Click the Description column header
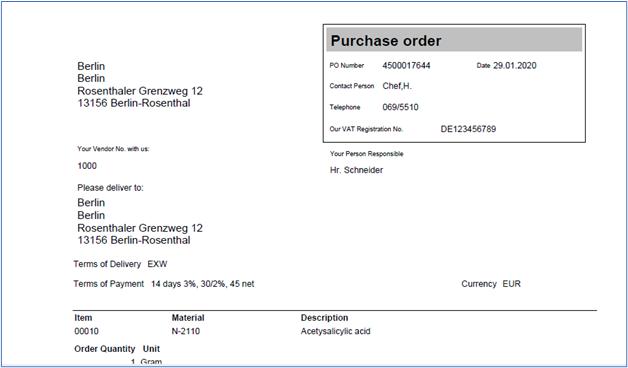 pos(324,318)
